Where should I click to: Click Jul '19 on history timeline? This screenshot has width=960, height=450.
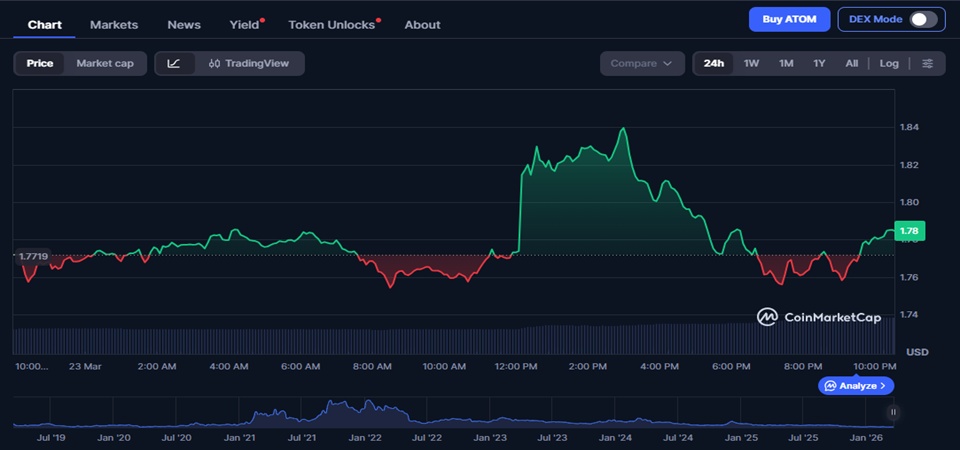[51, 438]
